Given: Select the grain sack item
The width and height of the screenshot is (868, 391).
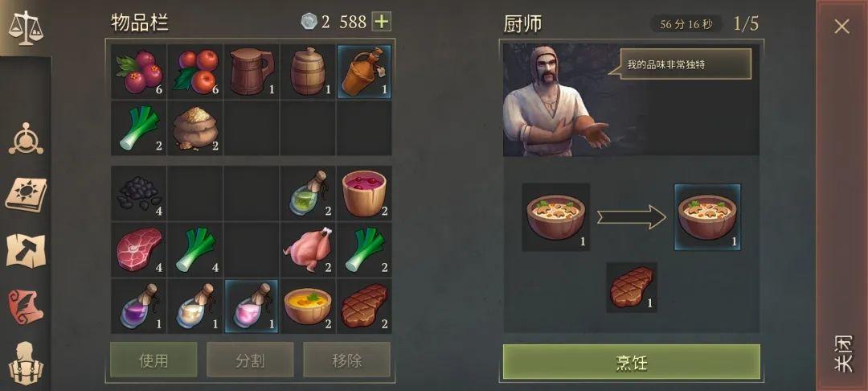Looking at the screenshot, I should tap(194, 129).
